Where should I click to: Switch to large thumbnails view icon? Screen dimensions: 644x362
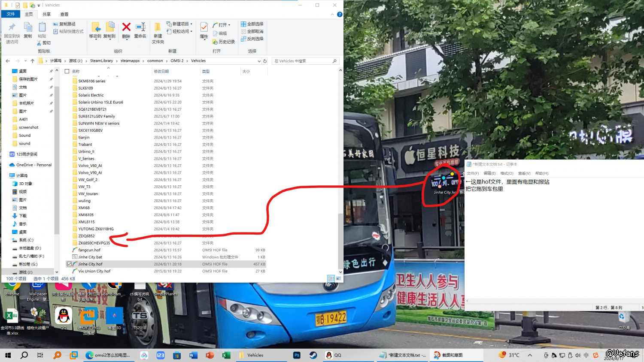pos(338,278)
